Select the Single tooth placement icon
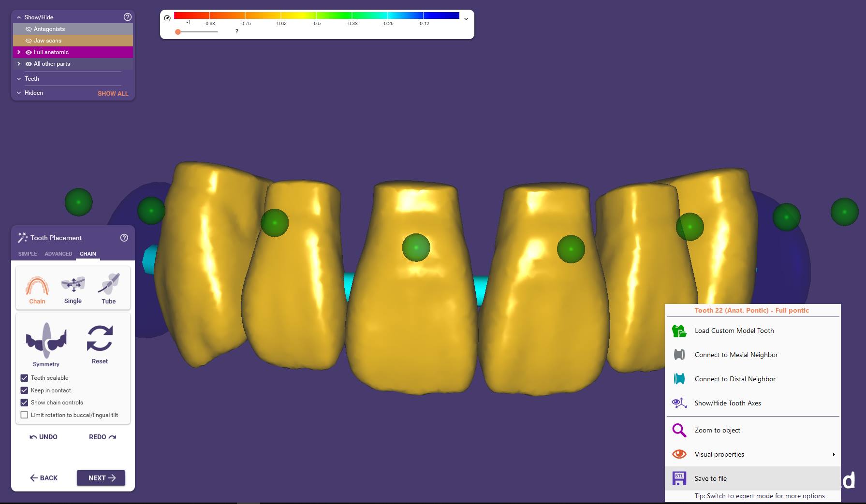Screen dimensions: 866x504 (73, 285)
